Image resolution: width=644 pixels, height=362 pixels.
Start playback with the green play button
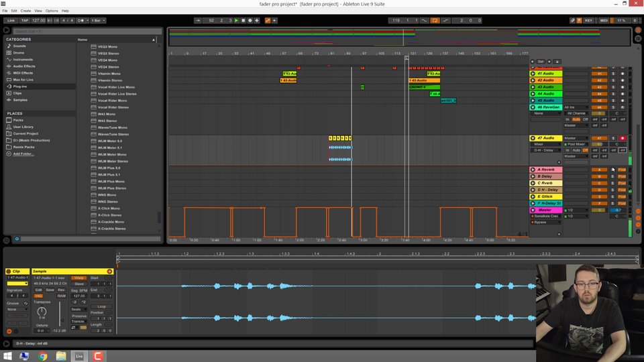[237, 20]
